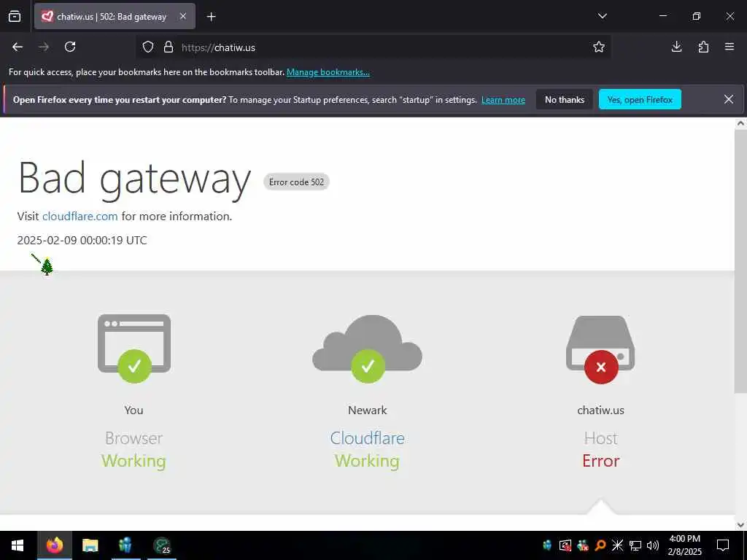Viewport: 747px width, 560px height.
Task: Open the Downloads panel
Action: [x=676, y=47]
